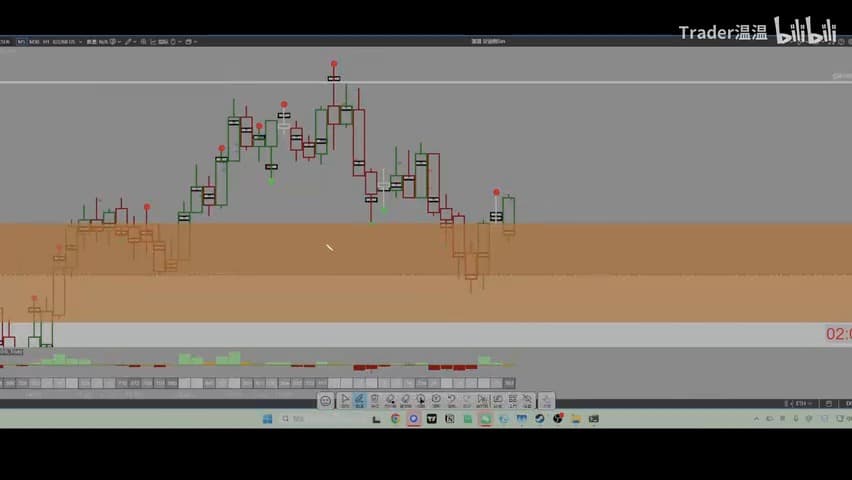
Task: Open the app with red notification badge
Action: point(557,419)
